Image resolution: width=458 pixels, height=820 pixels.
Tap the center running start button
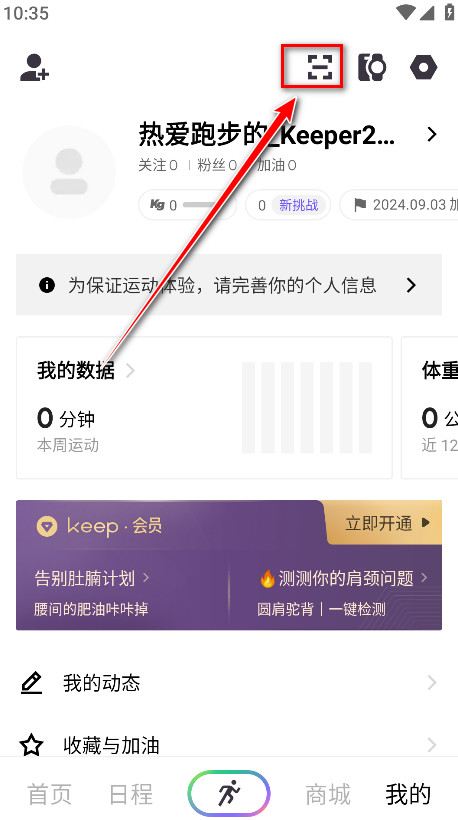coord(229,793)
